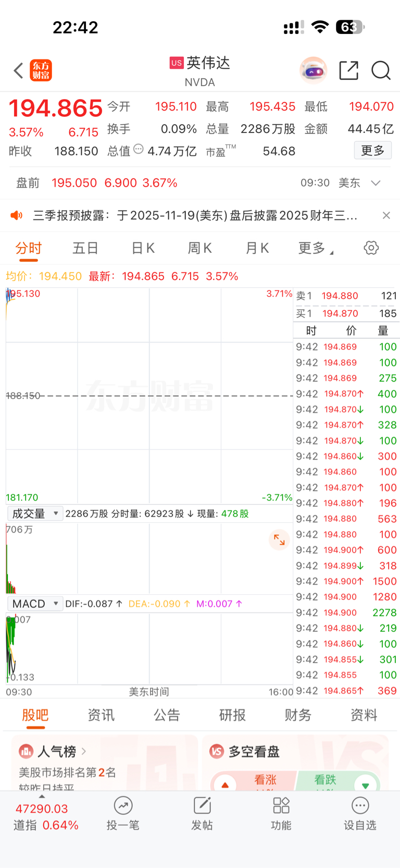
Task: Tap the trade row with volume 1500
Action: click(x=346, y=581)
